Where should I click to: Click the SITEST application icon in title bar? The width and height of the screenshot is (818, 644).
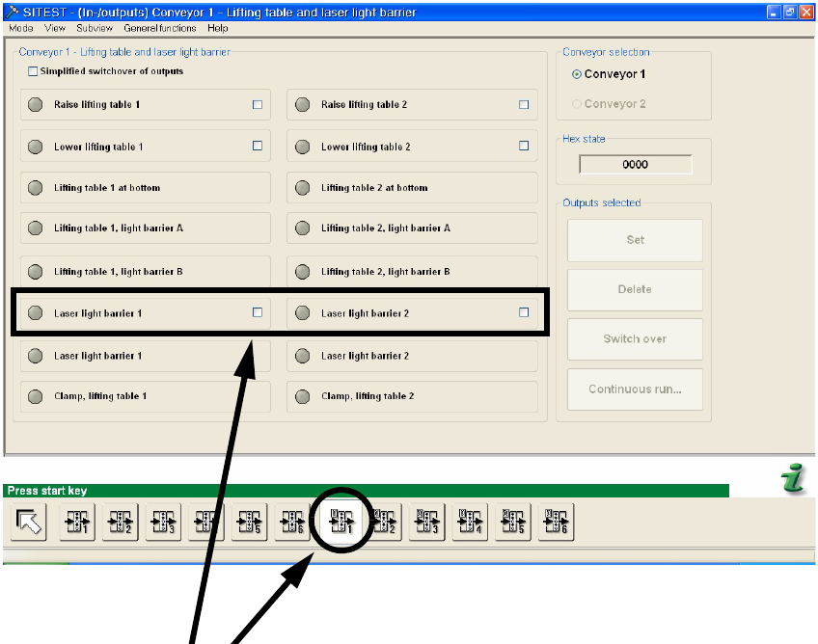pyautogui.click(x=12, y=12)
